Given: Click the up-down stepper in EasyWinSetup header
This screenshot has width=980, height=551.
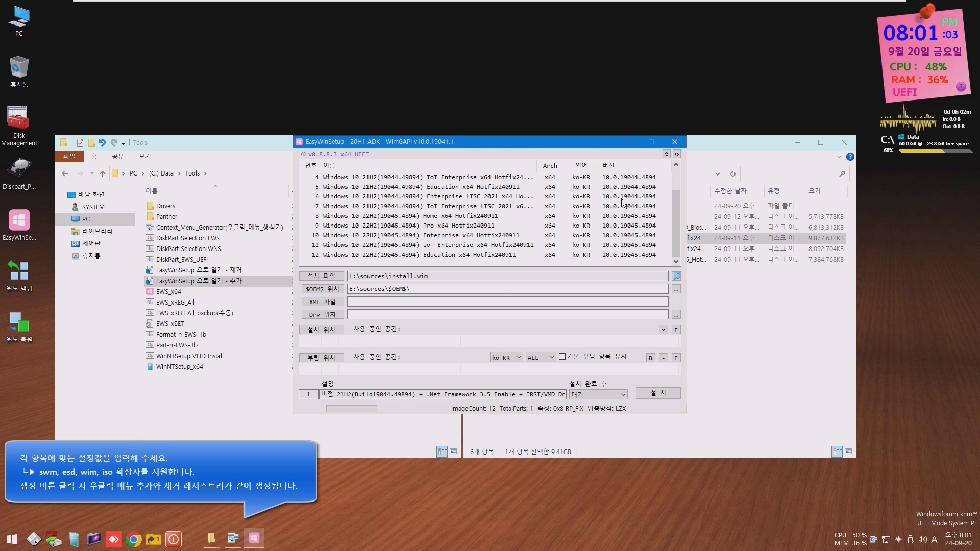Looking at the screenshot, I should [666, 154].
